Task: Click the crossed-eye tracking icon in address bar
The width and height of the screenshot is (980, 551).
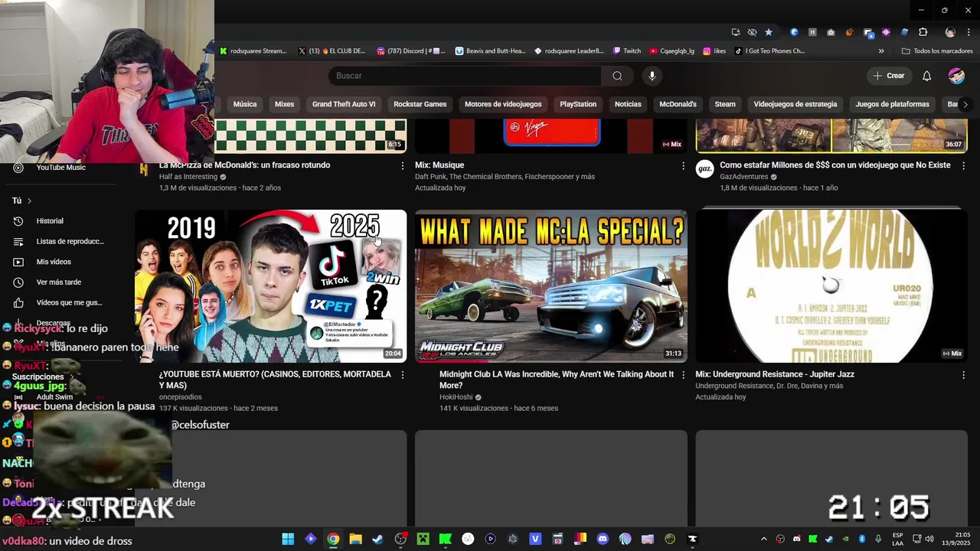Action: [x=752, y=32]
